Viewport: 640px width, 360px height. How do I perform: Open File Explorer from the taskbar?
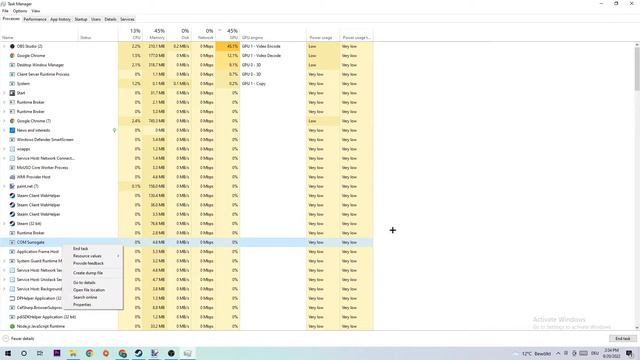click(x=73, y=353)
